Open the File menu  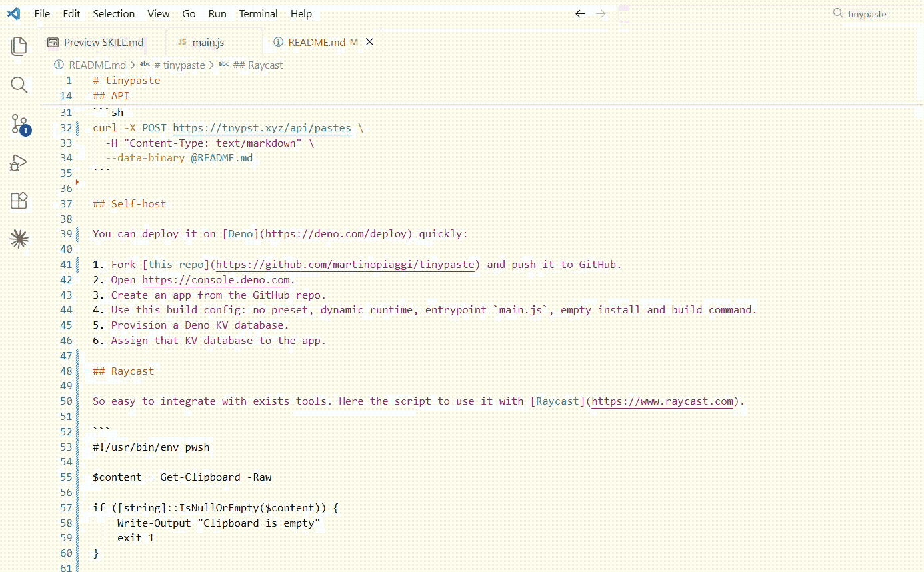(42, 13)
